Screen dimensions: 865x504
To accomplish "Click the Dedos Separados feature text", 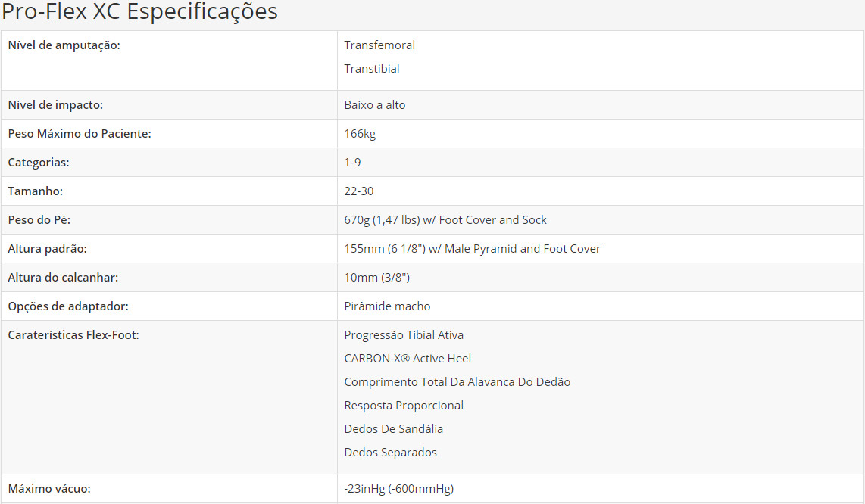I will tap(390, 453).
